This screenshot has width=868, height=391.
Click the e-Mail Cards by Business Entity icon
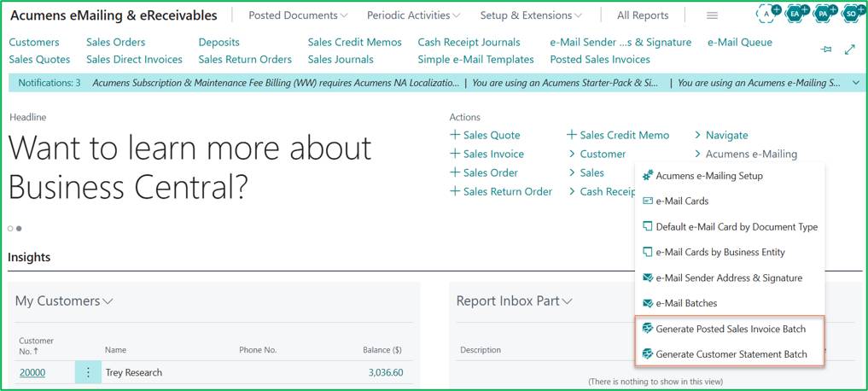pos(648,252)
